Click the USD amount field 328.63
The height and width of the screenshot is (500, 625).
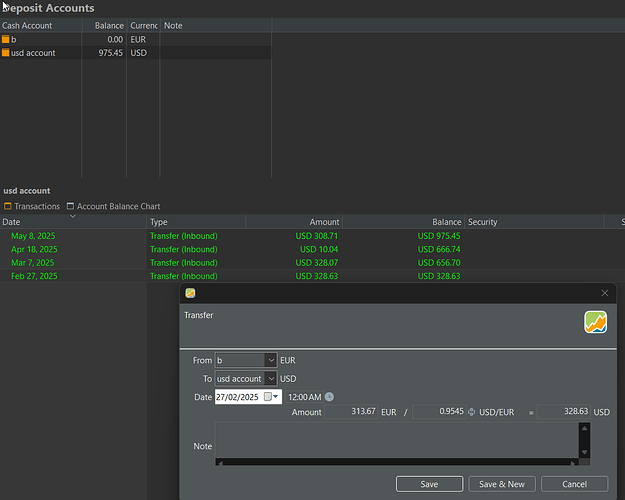coord(564,411)
